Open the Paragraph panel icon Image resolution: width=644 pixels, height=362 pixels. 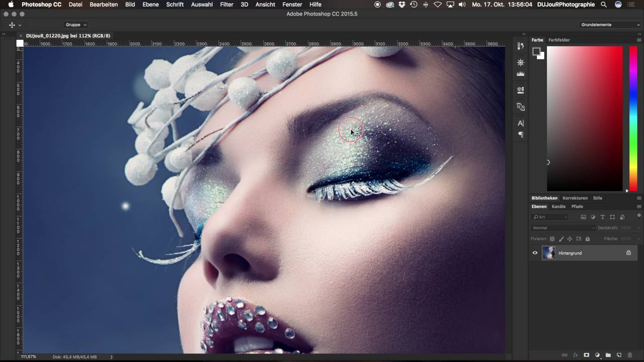tap(521, 135)
